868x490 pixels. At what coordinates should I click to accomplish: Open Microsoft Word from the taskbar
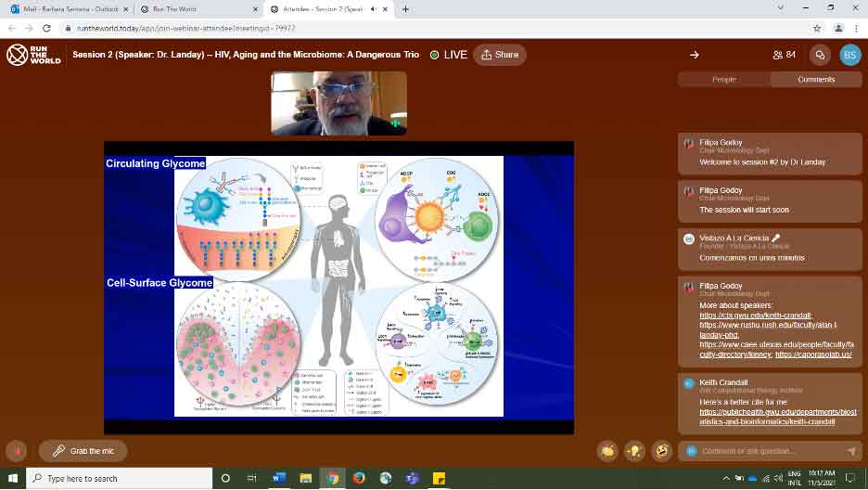279,478
